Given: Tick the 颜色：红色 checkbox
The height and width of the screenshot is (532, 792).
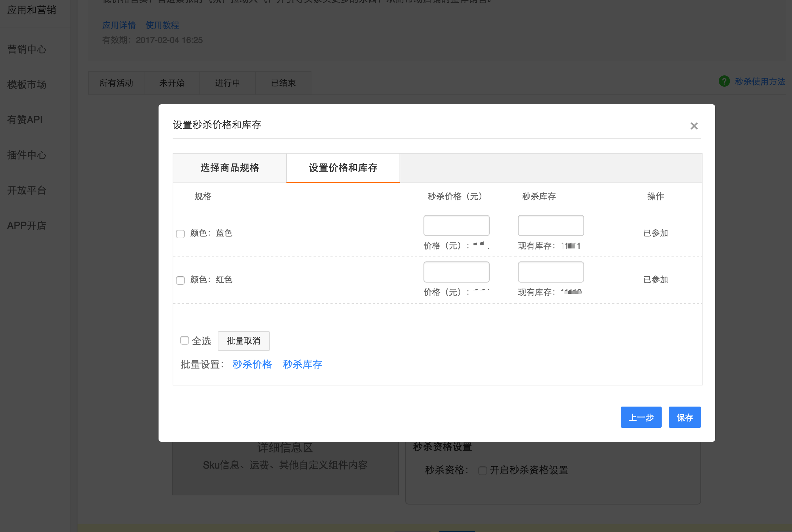Looking at the screenshot, I should click(x=180, y=280).
